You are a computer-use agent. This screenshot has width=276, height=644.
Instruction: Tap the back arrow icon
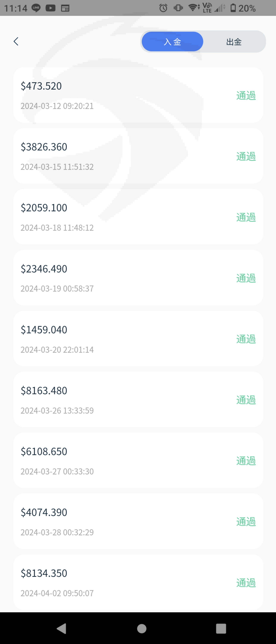pyautogui.click(x=16, y=41)
